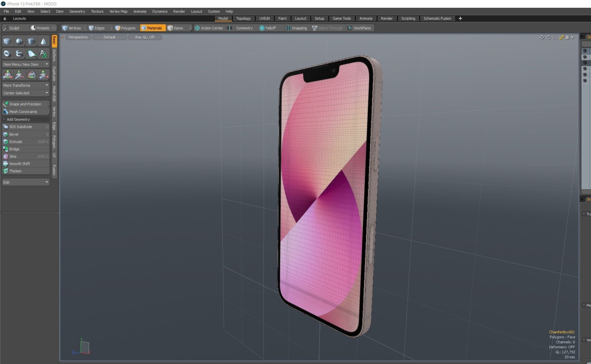Image resolution: width=591 pixels, height=364 pixels.
Task: Open the Edit dropdown
Action: coord(26,182)
